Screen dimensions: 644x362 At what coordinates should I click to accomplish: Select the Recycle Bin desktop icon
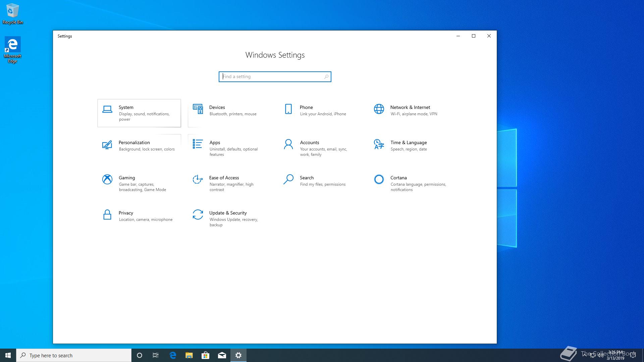pos(13,14)
